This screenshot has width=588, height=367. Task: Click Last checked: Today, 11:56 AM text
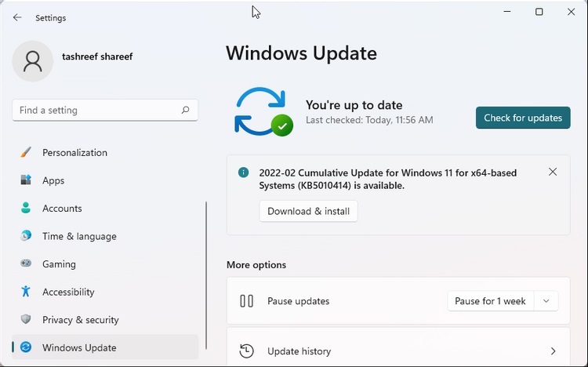pyautogui.click(x=369, y=120)
